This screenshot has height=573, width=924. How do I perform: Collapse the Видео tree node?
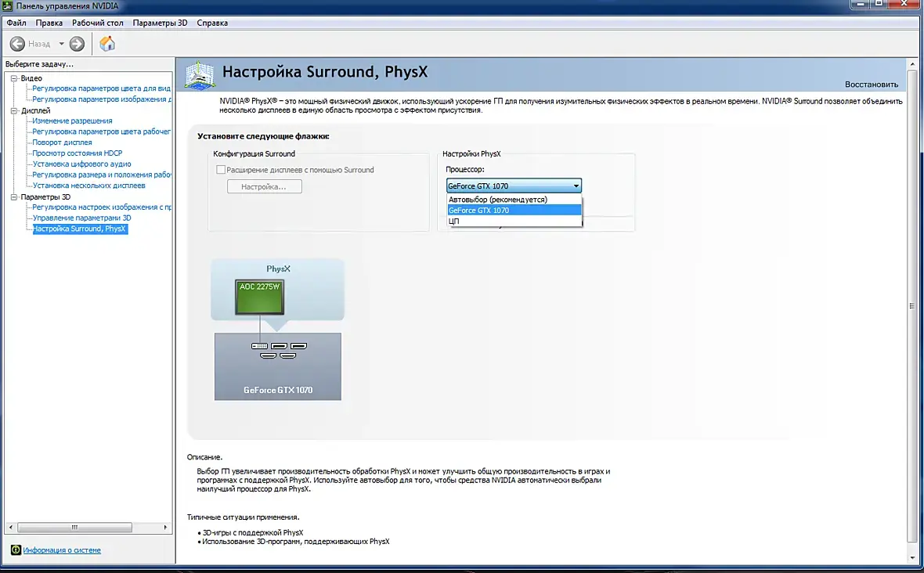coord(14,77)
